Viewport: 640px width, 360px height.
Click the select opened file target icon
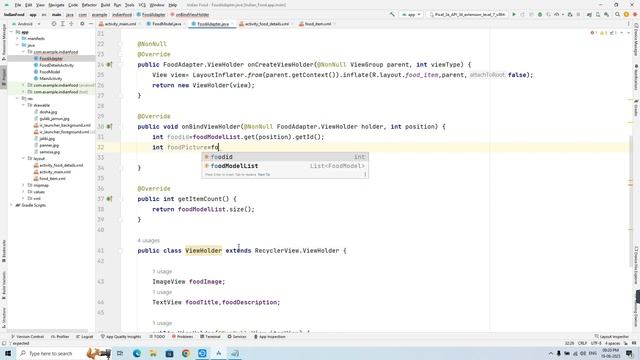click(53, 24)
